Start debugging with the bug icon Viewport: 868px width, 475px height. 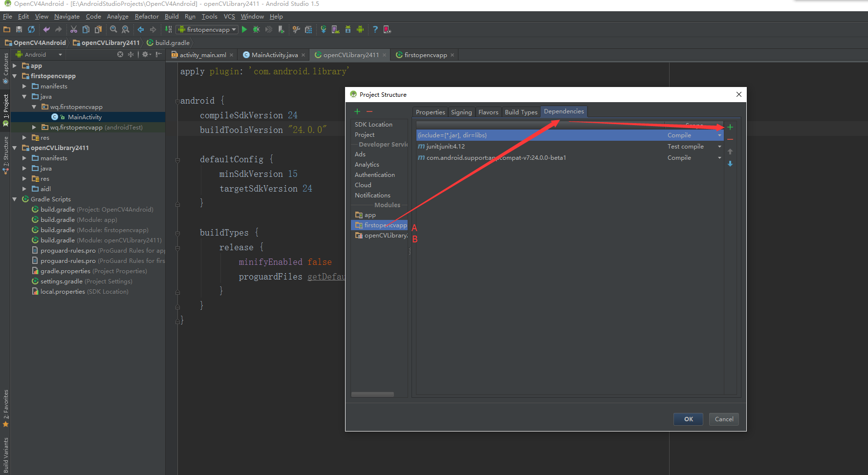tap(256, 29)
